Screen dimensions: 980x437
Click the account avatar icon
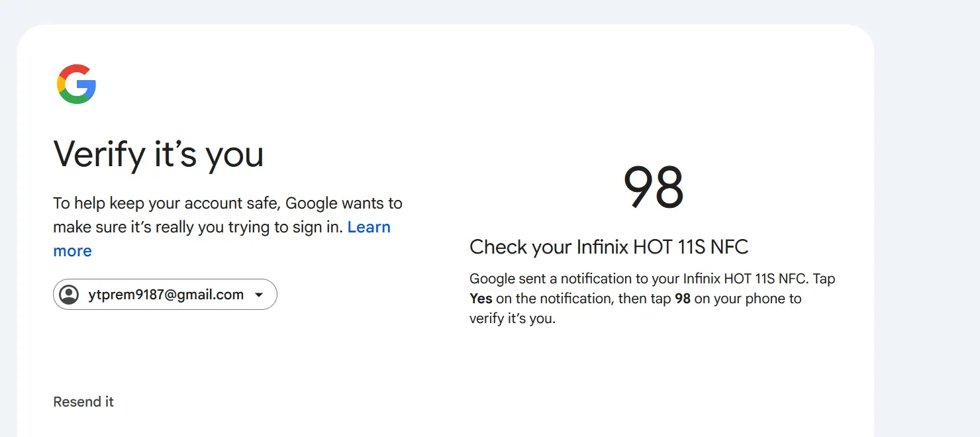tap(69, 295)
